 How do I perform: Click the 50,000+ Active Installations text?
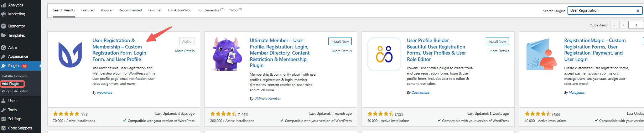click(388, 121)
